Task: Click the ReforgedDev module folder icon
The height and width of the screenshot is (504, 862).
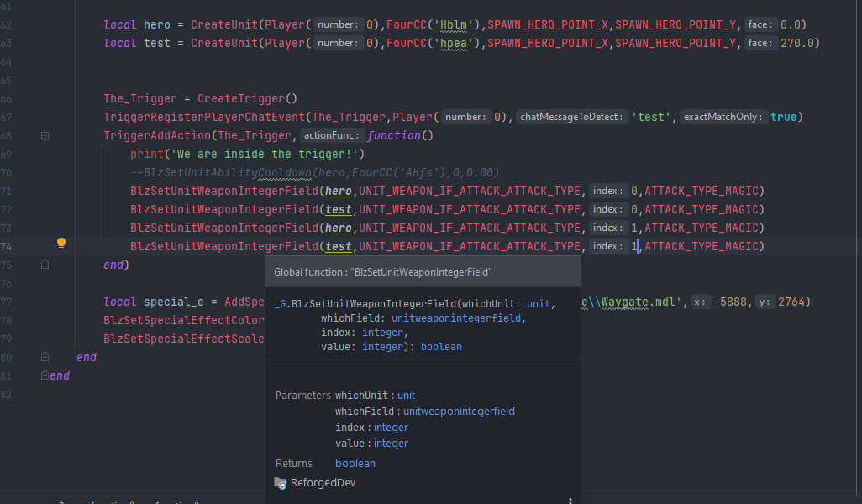Action: pos(281,483)
